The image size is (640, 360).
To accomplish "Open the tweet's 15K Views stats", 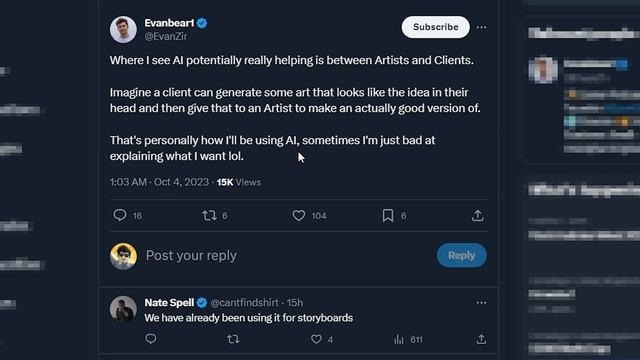I will click(239, 182).
